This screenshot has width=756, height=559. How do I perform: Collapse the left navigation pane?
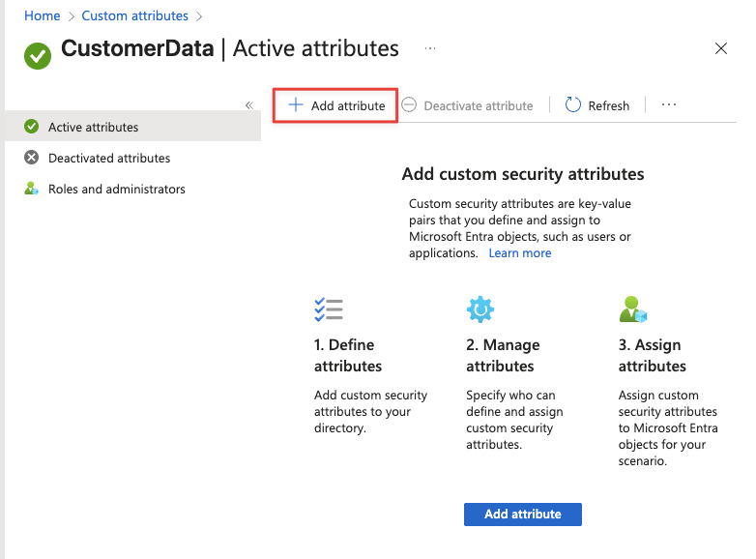[248, 105]
